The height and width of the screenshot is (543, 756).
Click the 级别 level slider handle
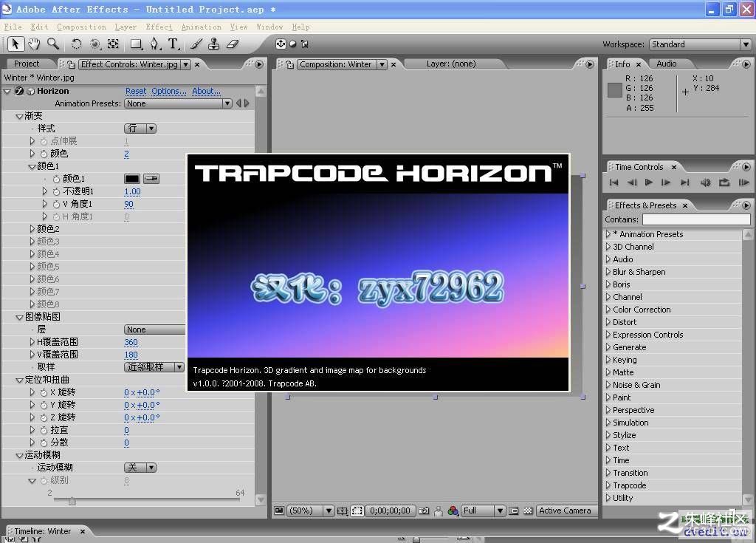click(72, 502)
